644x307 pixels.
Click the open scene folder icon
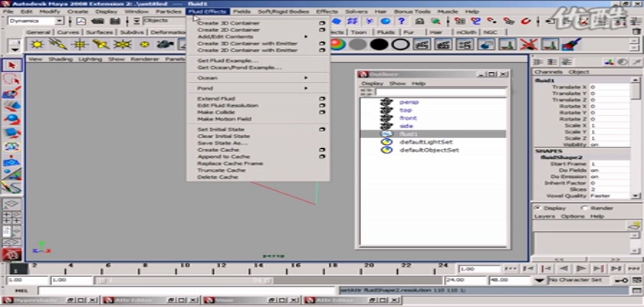click(98, 21)
